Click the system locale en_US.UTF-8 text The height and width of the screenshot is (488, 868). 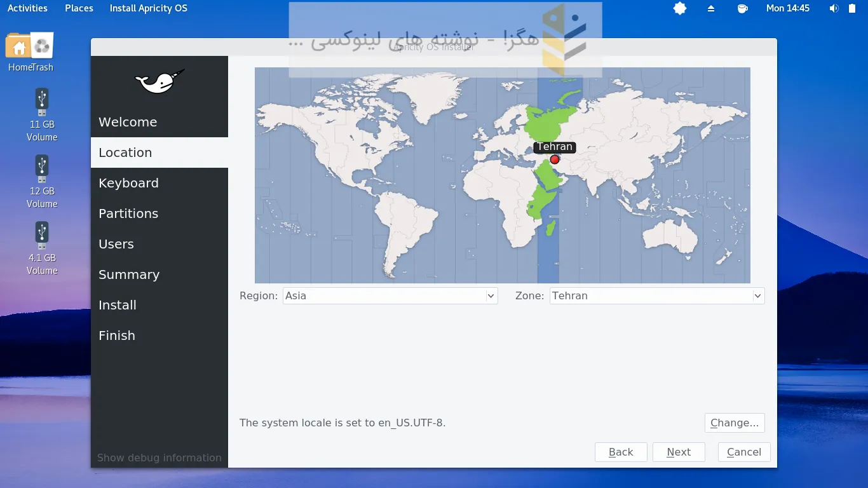coord(342,423)
